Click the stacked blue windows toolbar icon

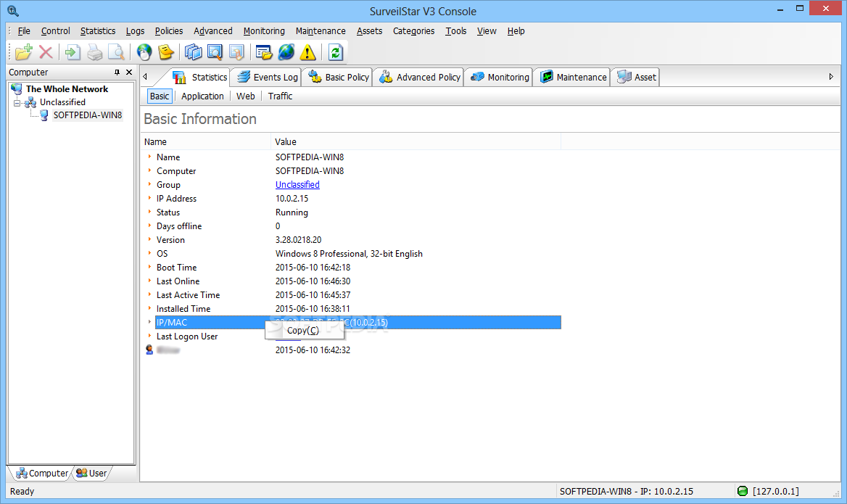pyautogui.click(x=193, y=52)
